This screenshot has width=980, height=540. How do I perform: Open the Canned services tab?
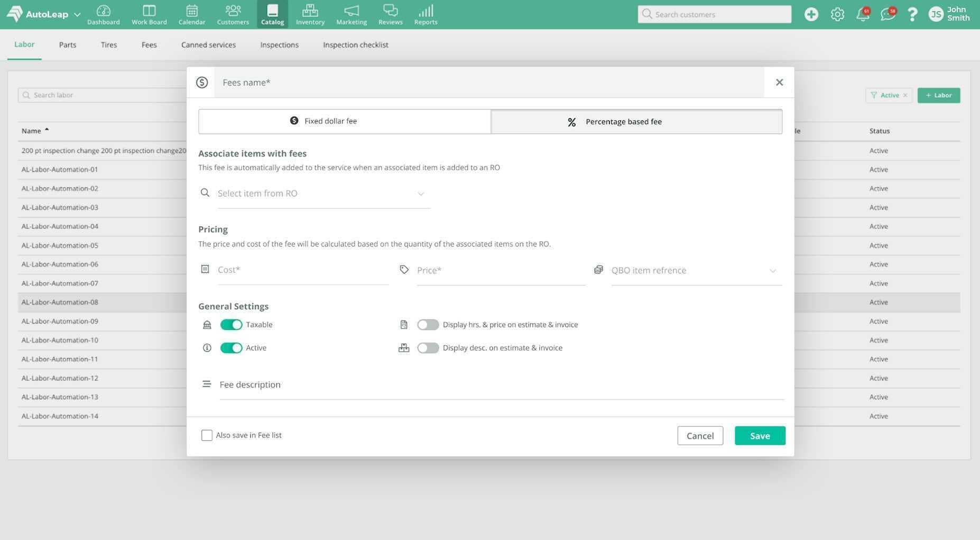[208, 44]
